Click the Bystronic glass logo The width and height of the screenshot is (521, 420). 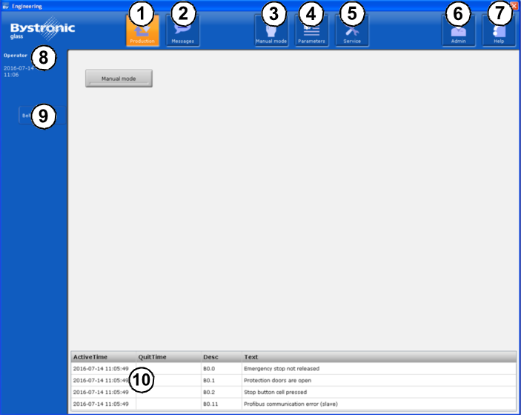coord(42,30)
